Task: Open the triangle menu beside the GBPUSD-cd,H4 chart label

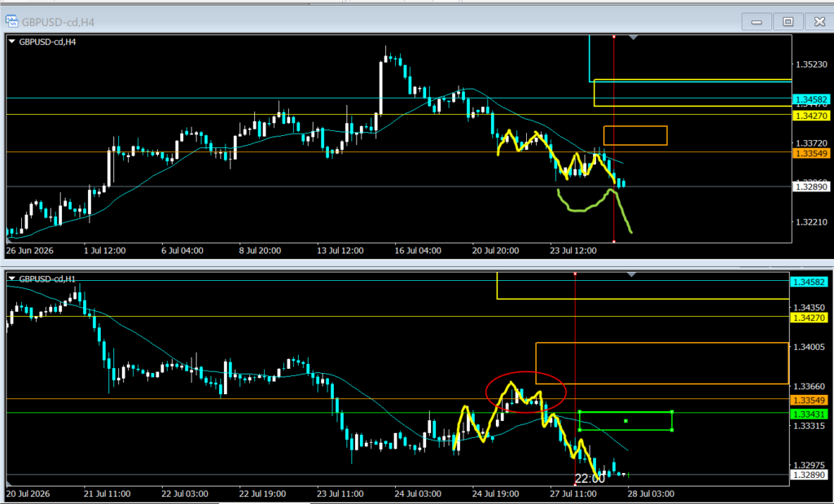Action: click(x=13, y=42)
